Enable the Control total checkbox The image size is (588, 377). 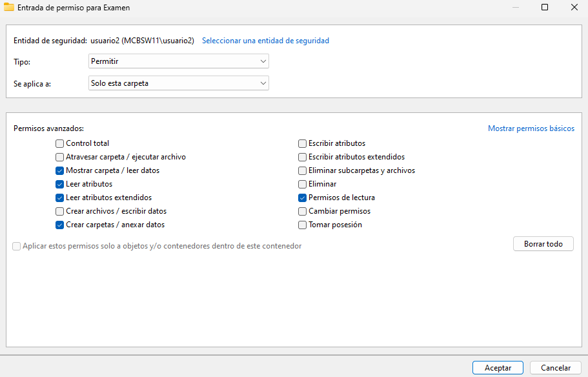60,143
